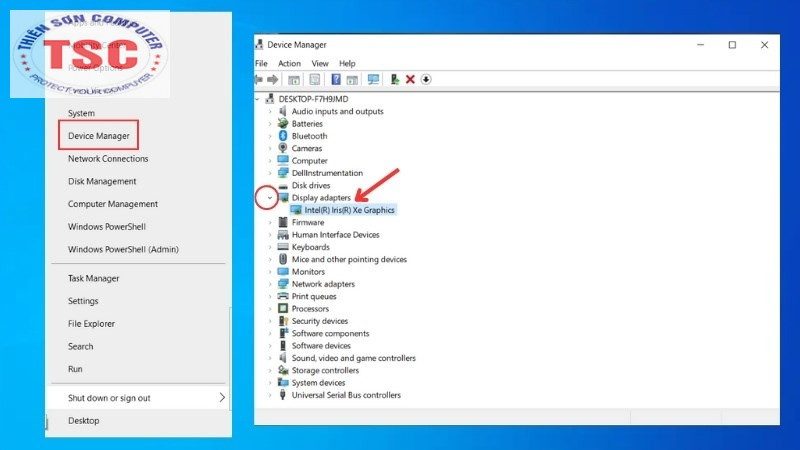Maximize the Device Manager window
The image size is (800, 450).
(x=732, y=45)
